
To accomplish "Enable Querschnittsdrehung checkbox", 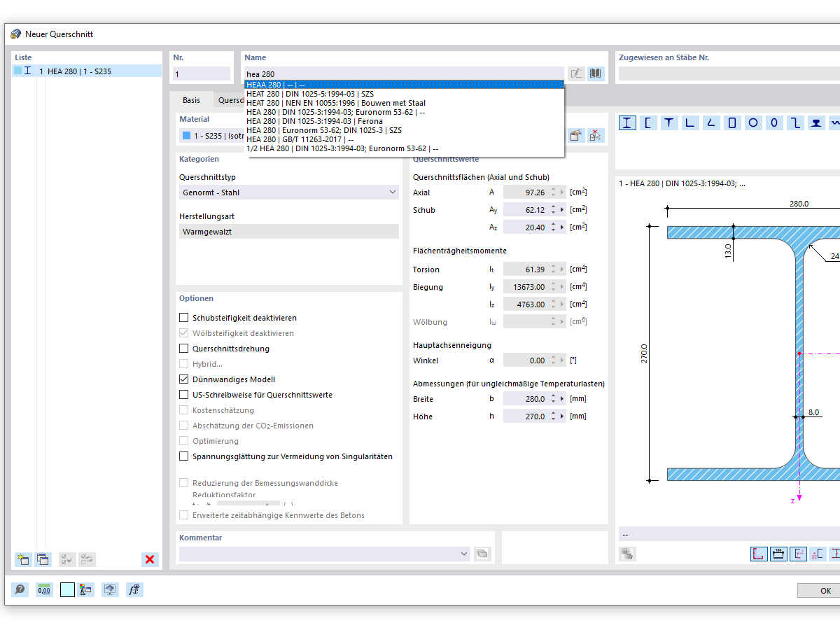I will point(184,349).
